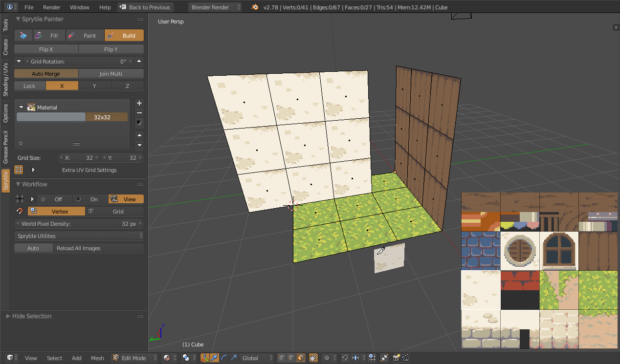Open the Render menu

click(x=52, y=7)
